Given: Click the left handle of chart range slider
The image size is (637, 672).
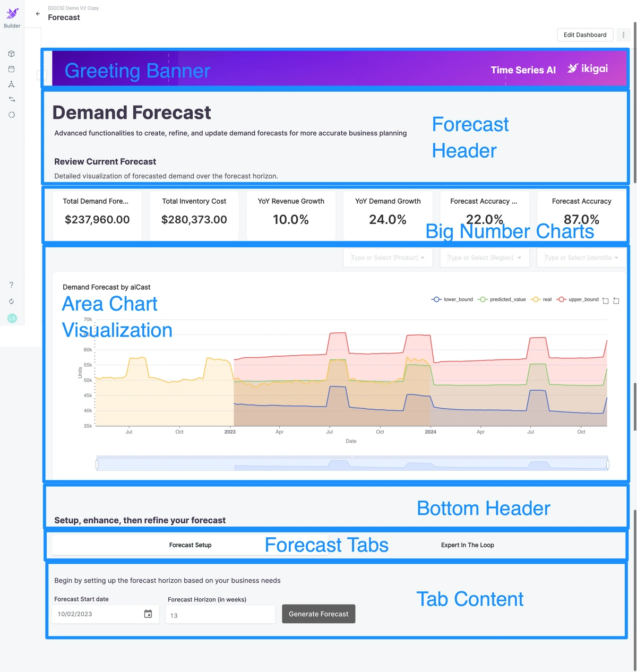Looking at the screenshot, I should [x=97, y=464].
